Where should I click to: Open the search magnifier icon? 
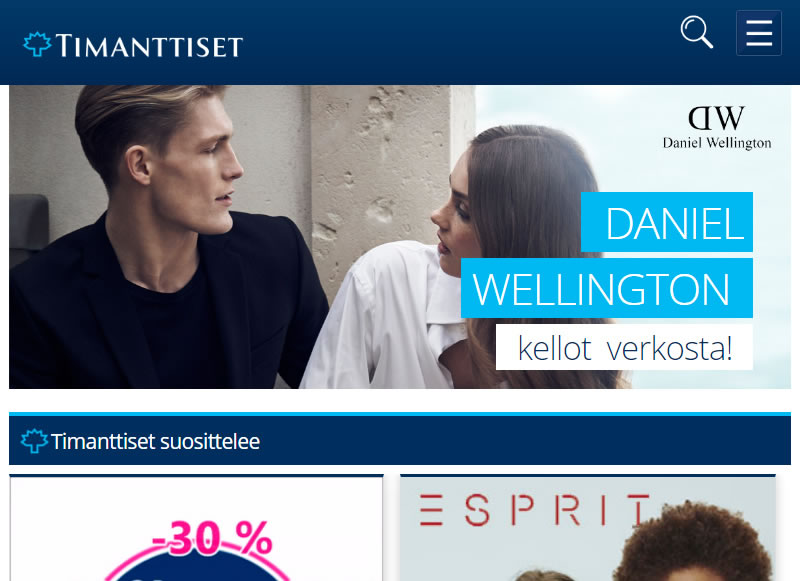[696, 32]
